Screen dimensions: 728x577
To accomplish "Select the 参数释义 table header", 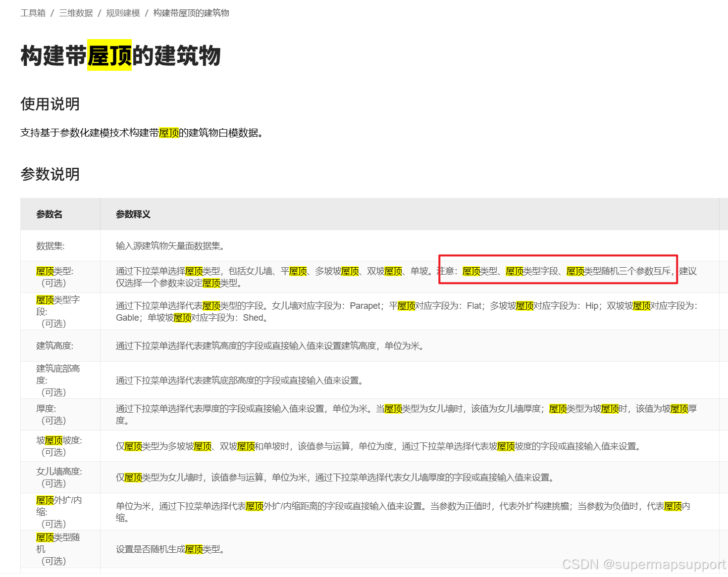I will pos(133,214).
